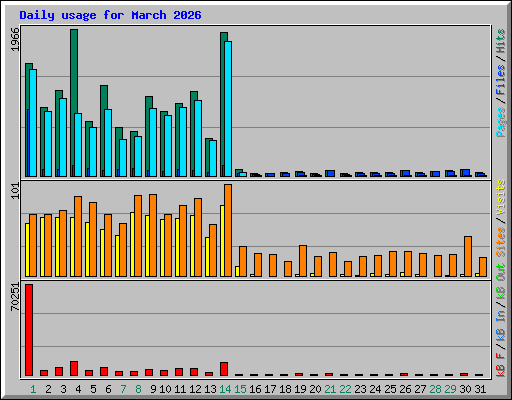Viewport: 512px width, 400px height.
Task: Click day label 4 on the x-axis
Action: (x=78, y=389)
